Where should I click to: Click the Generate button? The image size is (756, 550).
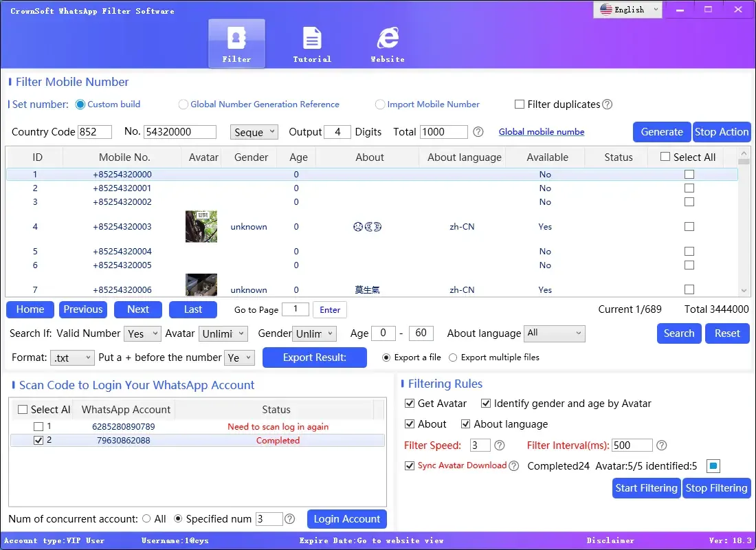point(661,132)
